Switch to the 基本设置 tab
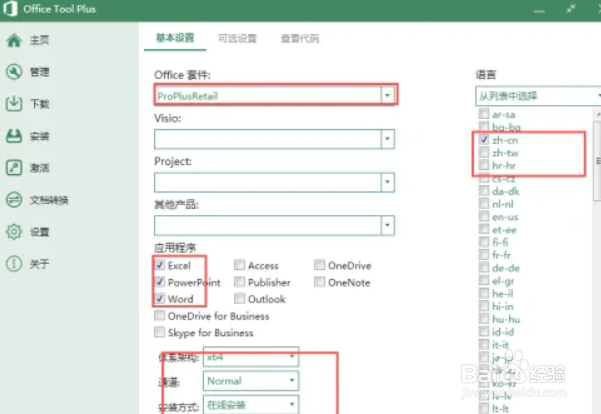Viewport: 601px width, 414px height. coord(175,38)
